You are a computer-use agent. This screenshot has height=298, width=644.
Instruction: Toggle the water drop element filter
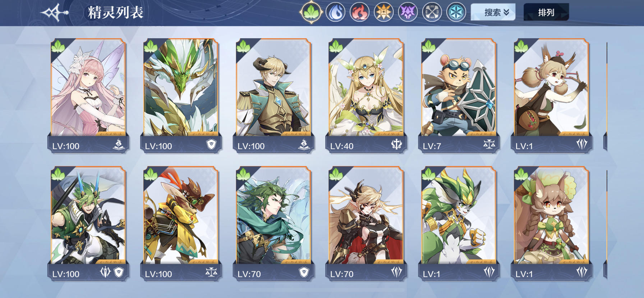[335, 12]
